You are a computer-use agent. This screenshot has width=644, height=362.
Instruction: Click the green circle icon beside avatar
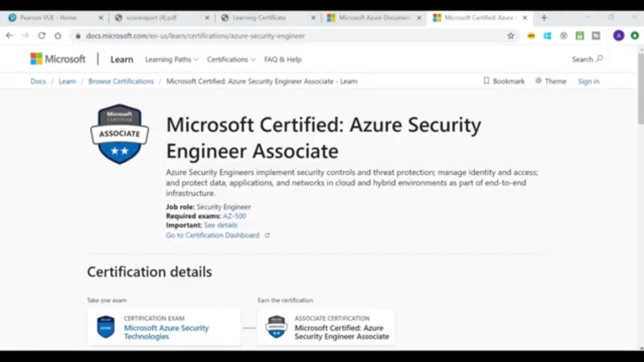tap(635, 36)
